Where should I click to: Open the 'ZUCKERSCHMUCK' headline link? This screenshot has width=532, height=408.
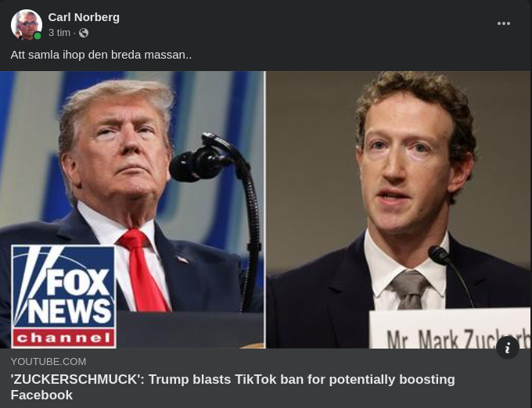(233, 387)
